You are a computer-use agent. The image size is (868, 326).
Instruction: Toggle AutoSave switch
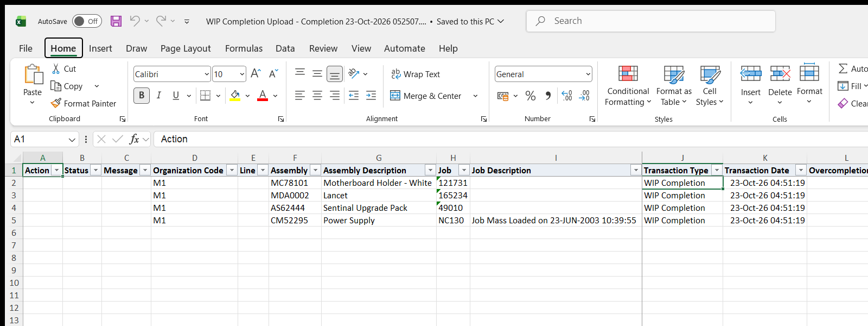87,21
